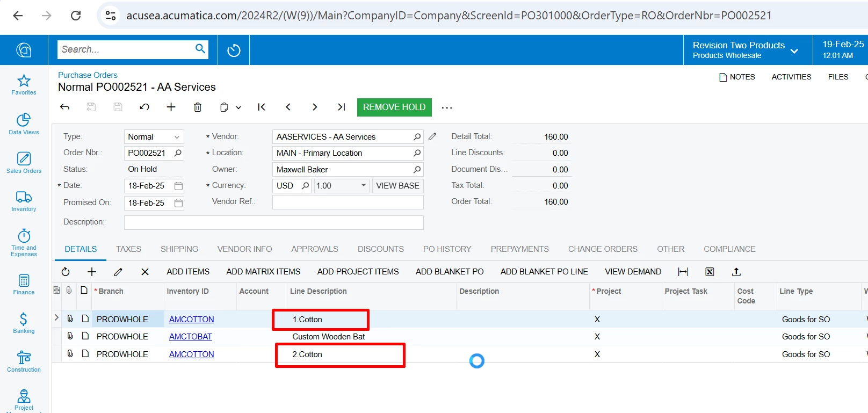Open the AMCTOBAT inventory link

click(191, 337)
